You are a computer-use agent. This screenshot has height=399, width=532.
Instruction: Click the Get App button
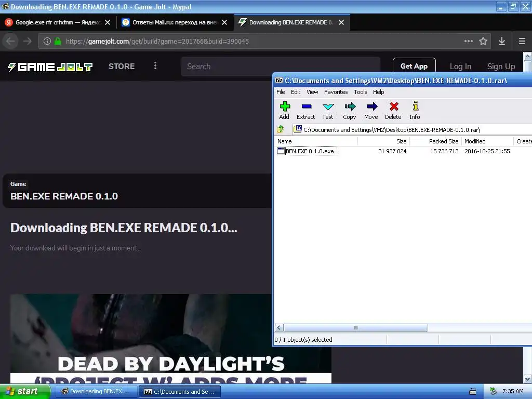coord(414,66)
